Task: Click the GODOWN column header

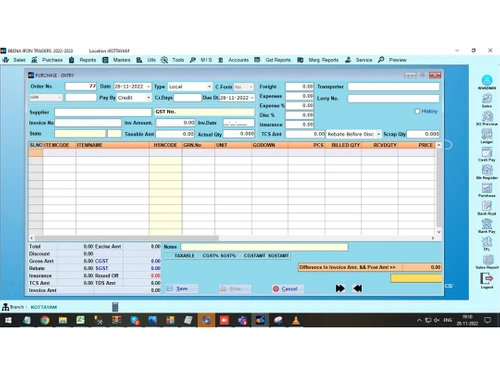Action: point(270,145)
